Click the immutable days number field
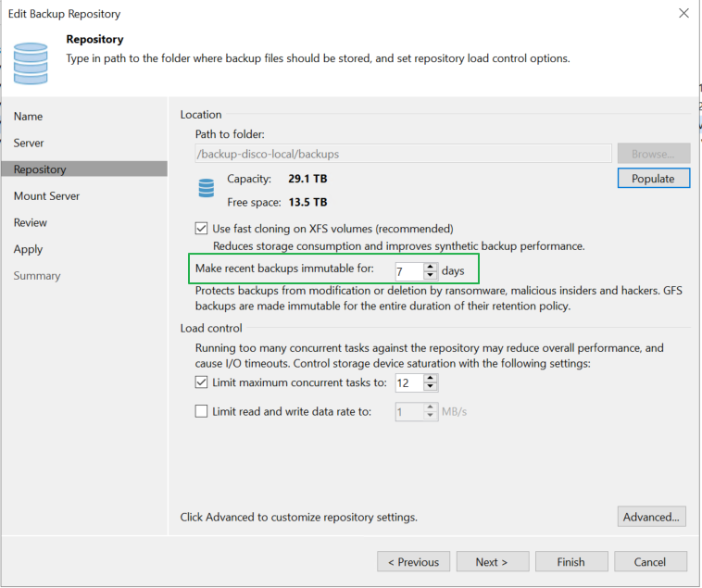Image resolution: width=702 pixels, height=588 pixels. [407, 271]
